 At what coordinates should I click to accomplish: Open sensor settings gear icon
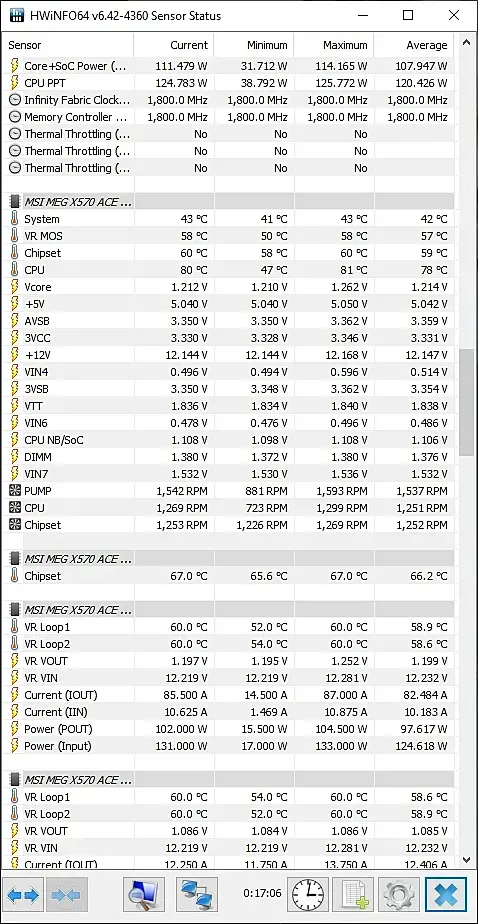coord(398,895)
